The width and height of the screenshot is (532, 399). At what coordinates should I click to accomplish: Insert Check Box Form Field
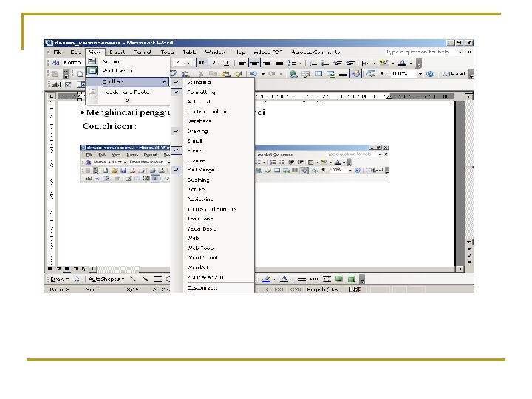(69, 84)
